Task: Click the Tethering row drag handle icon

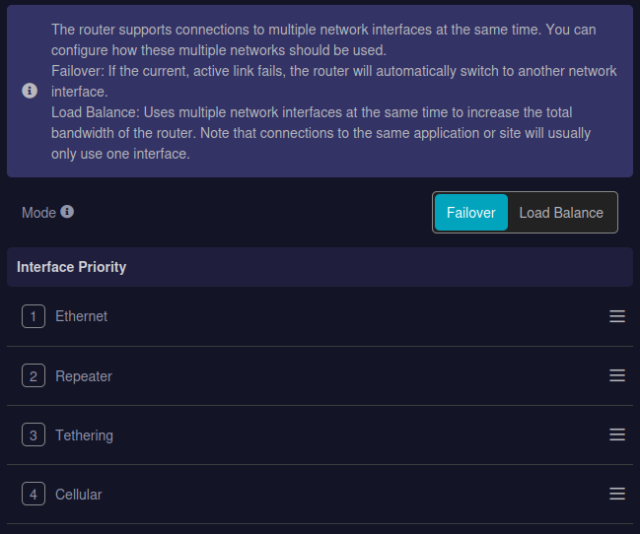Action: tap(617, 434)
